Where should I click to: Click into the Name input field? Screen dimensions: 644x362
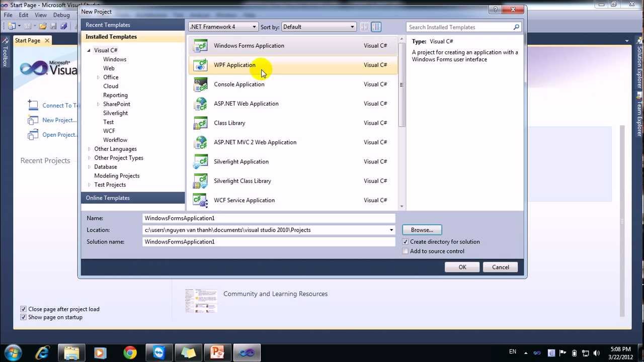click(269, 218)
